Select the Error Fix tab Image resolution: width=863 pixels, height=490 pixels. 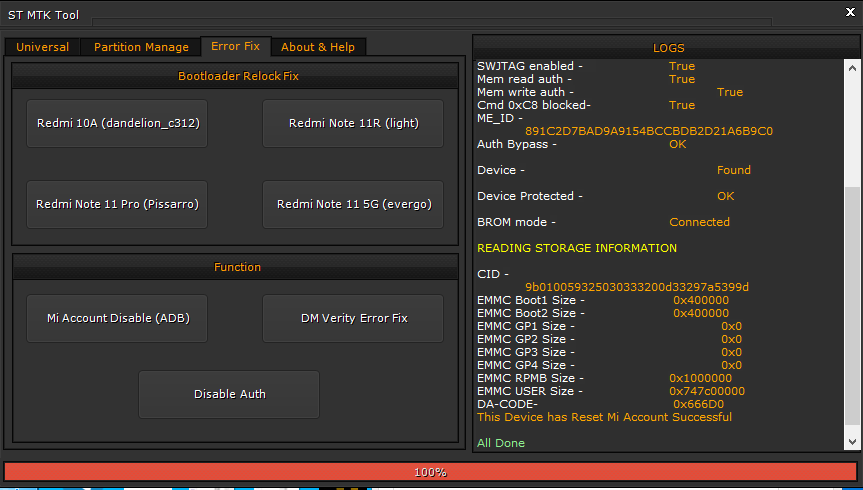235,46
